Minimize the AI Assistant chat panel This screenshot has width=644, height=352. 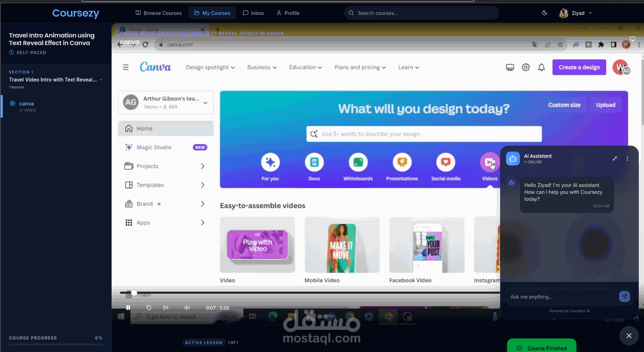pos(615,158)
